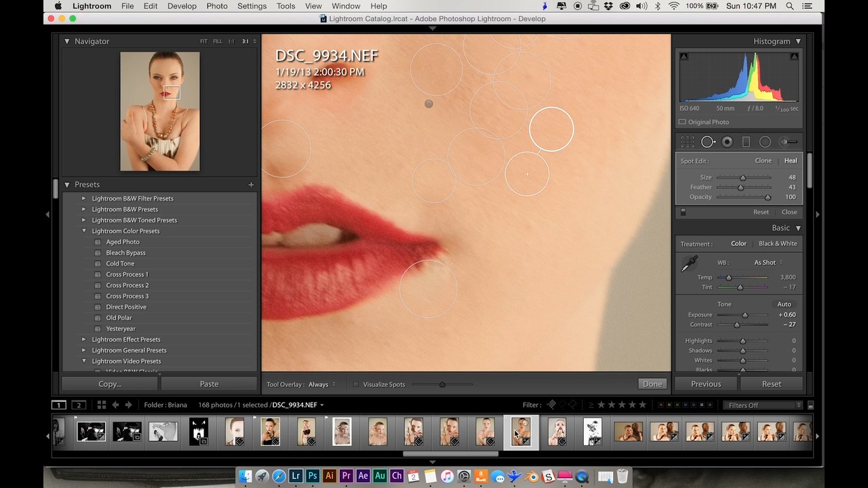
Task: Toggle the filter lock switch
Action: coord(810,405)
